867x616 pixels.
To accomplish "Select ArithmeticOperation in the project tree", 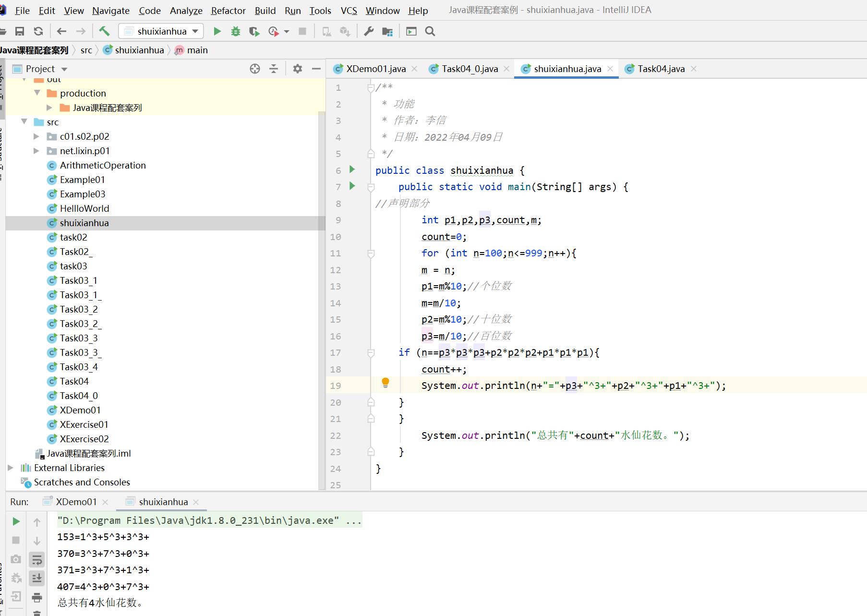I will tap(103, 165).
